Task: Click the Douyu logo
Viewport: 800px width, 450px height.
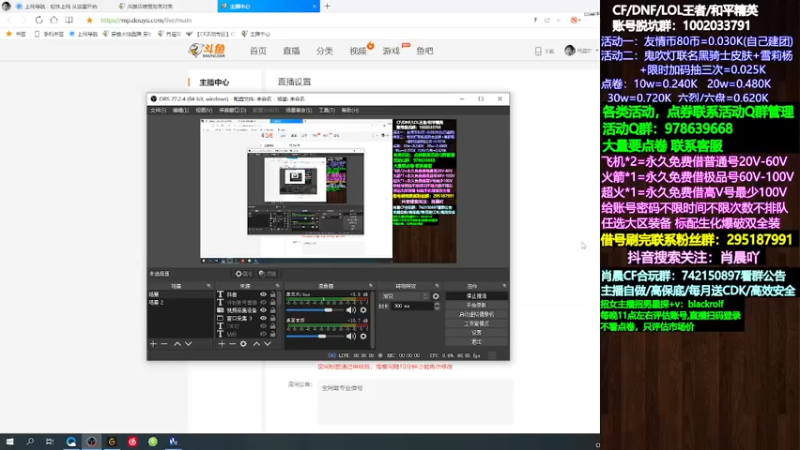Action: coord(207,50)
